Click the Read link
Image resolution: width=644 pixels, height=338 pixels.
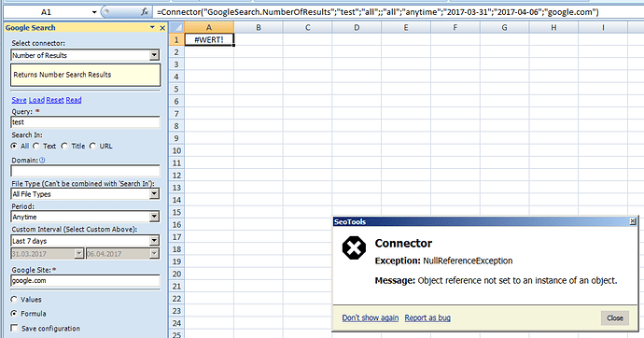74,100
